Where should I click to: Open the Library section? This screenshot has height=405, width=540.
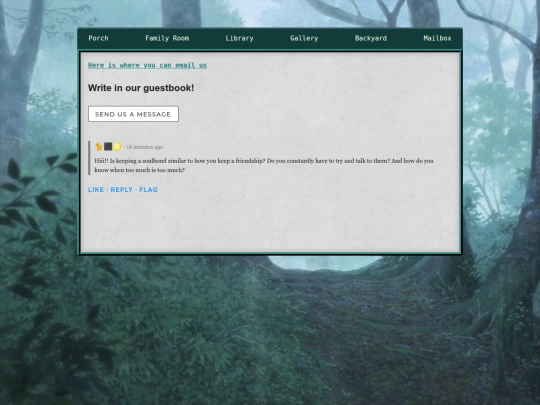pos(239,38)
